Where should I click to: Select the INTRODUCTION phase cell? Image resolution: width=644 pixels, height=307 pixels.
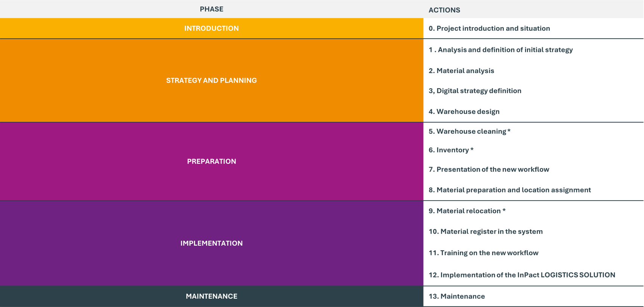click(x=211, y=28)
